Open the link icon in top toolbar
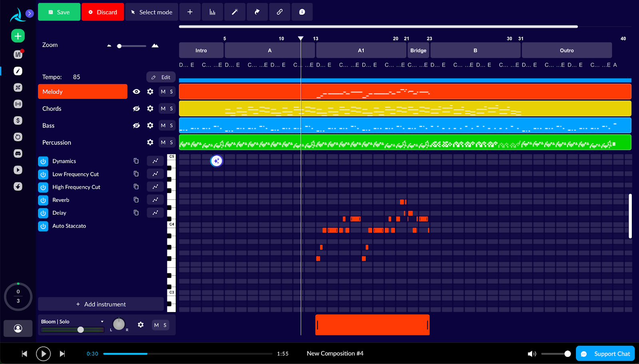The width and height of the screenshot is (639, 364). click(280, 12)
